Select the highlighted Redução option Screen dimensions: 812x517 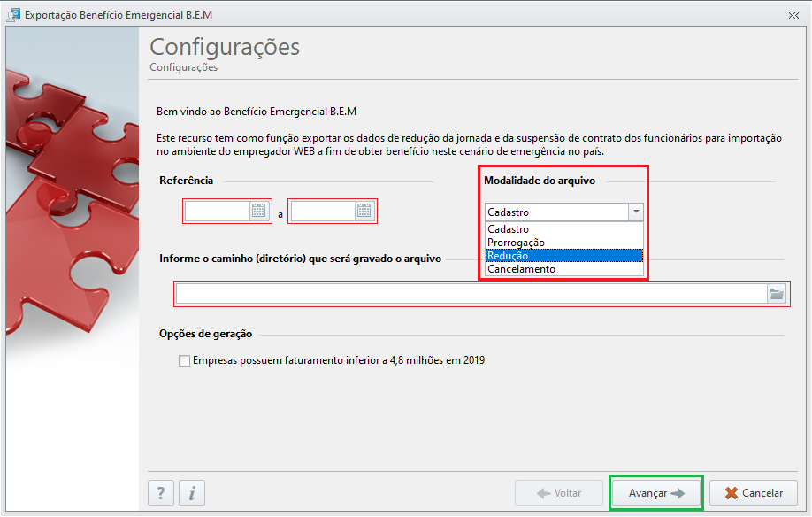pos(564,256)
